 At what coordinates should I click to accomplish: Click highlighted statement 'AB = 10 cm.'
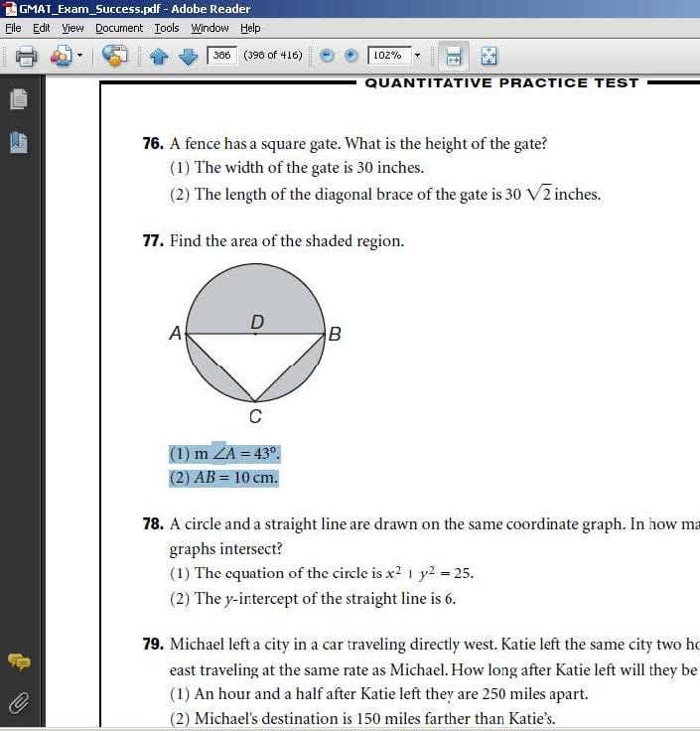(223, 478)
